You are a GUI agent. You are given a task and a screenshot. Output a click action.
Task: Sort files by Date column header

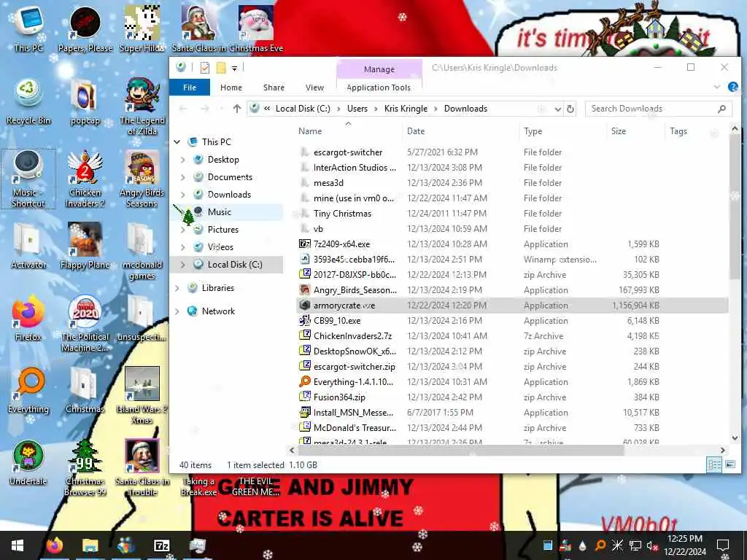pyautogui.click(x=460, y=131)
